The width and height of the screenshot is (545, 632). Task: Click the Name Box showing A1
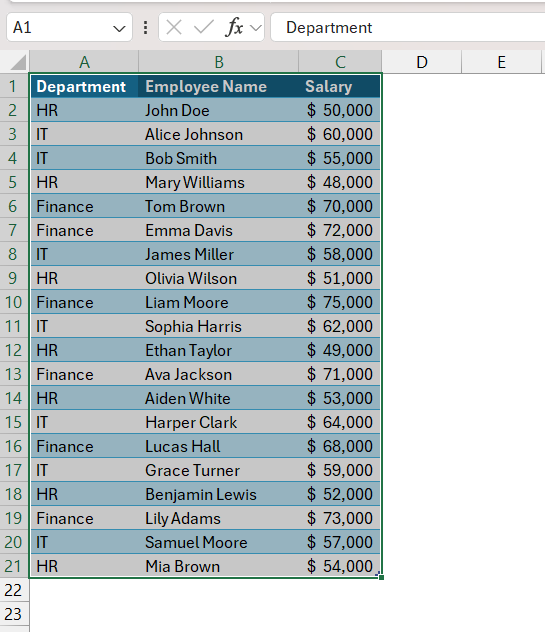[x=69, y=27]
